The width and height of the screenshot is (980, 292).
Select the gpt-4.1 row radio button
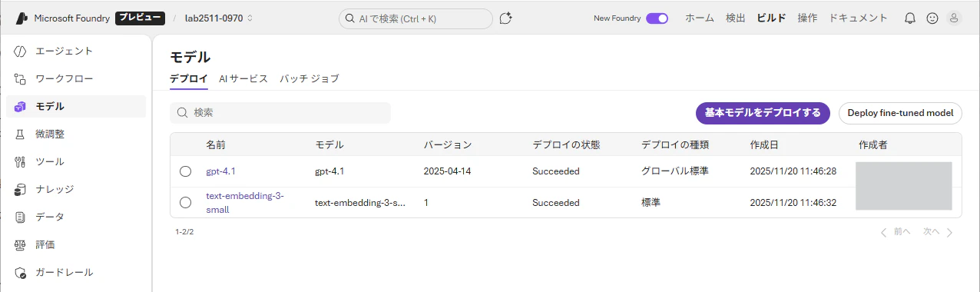pyautogui.click(x=185, y=171)
